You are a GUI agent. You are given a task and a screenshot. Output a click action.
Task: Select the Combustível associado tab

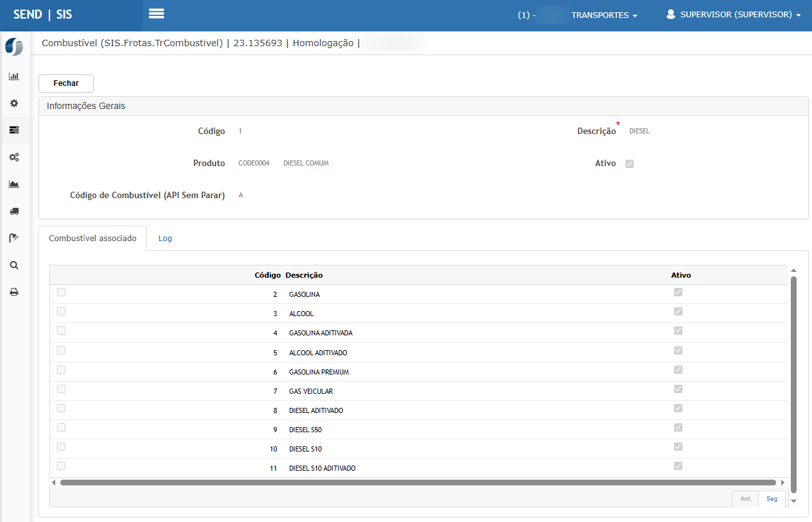(93, 239)
